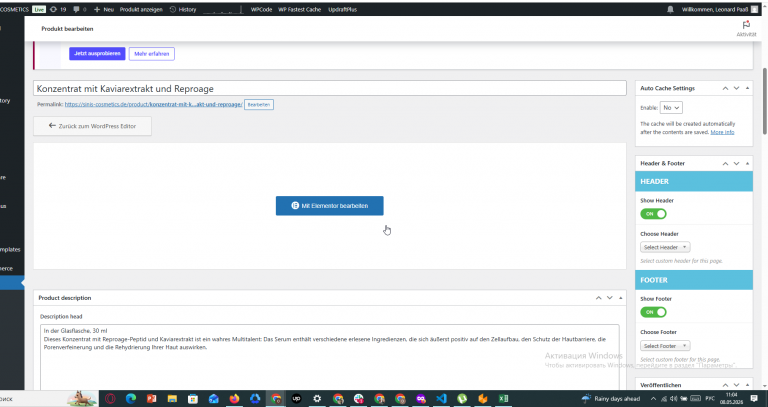Open the Rainy days ahead weather widget
This screenshot has width=768, height=407.
(x=610, y=399)
